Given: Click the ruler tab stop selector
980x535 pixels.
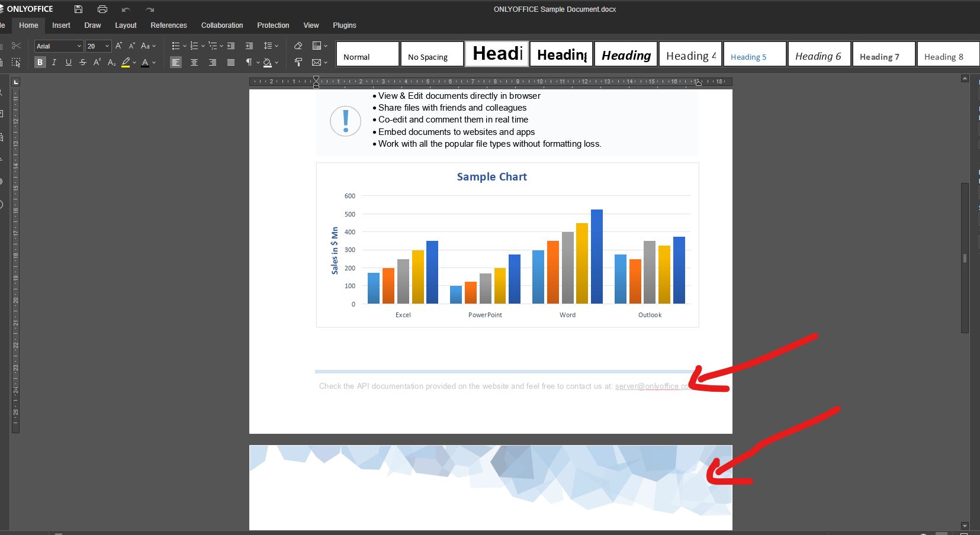Looking at the screenshot, I should pos(16,82).
